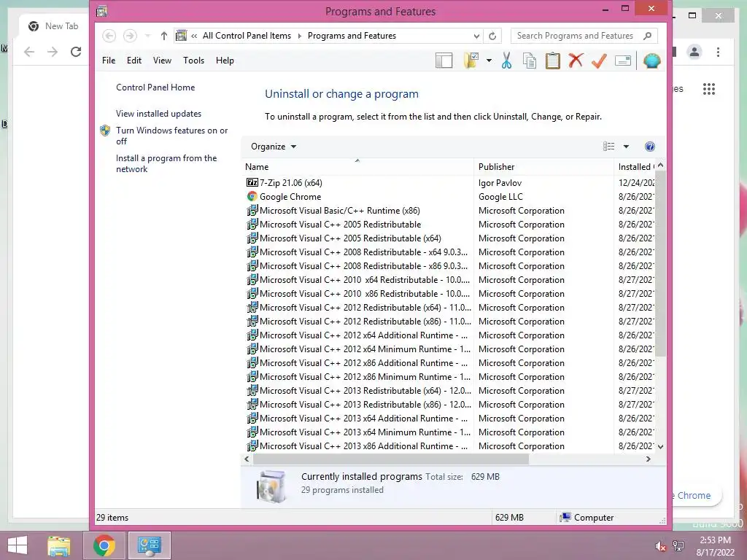Click the blue Help question mark icon
Image resolution: width=747 pixels, height=560 pixels.
[650, 147]
